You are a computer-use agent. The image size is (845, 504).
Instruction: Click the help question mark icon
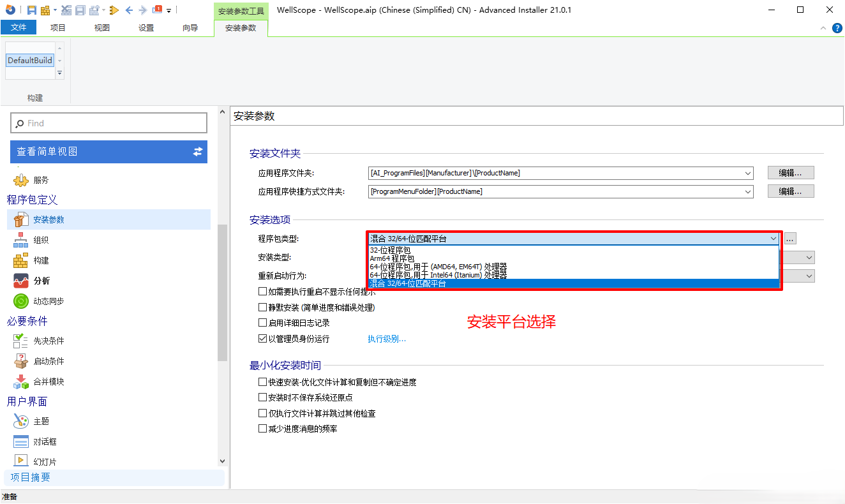[837, 28]
